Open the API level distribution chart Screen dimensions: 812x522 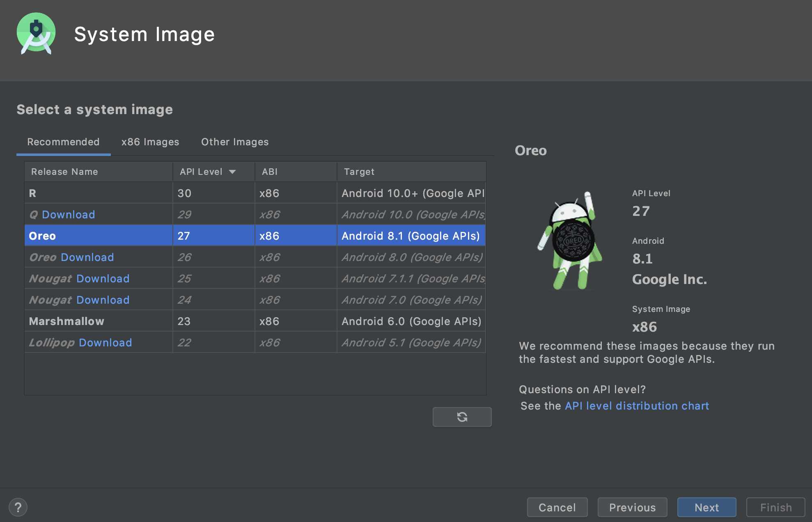coord(637,405)
